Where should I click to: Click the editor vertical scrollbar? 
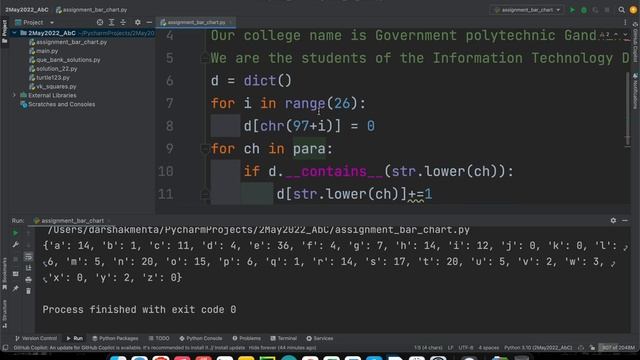[x=628, y=108]
